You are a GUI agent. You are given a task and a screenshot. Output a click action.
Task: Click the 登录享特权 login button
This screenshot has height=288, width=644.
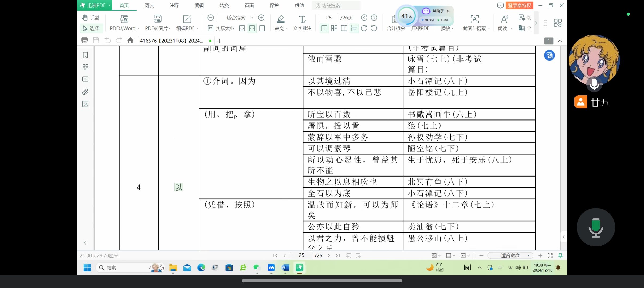[519, 6]
